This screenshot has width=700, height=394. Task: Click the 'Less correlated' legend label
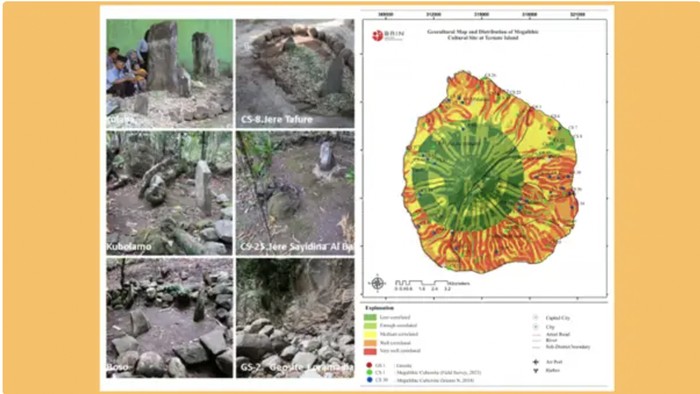[x=395, y=317]
